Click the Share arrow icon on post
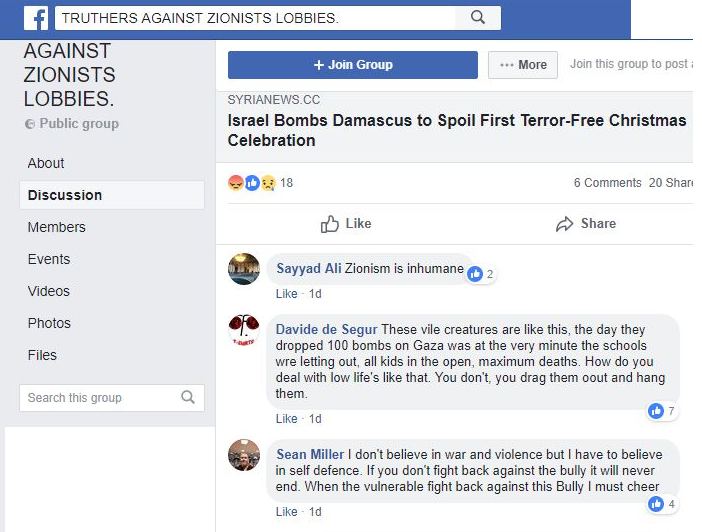The image size is (702, 532). 565,224
